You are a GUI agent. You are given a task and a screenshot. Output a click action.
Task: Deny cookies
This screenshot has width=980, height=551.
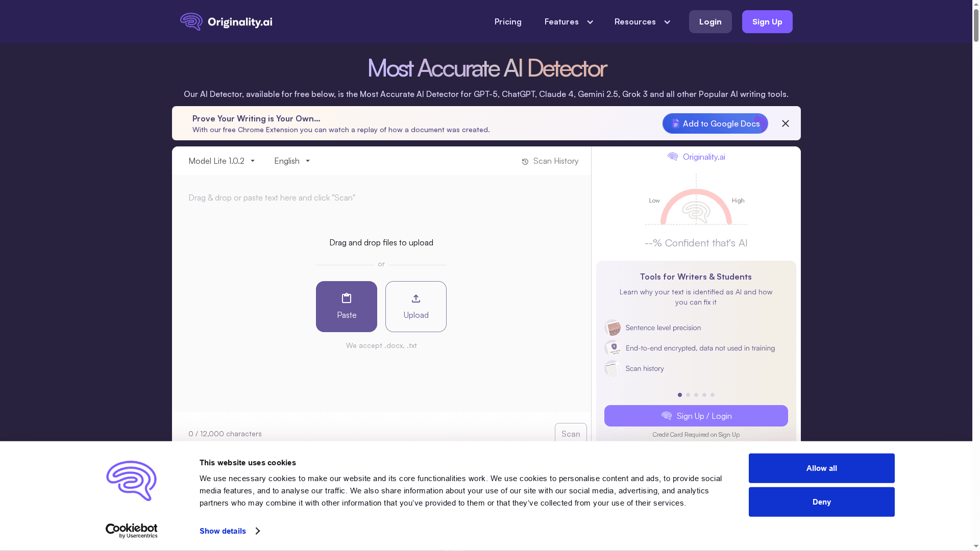(x=822, y=502)
